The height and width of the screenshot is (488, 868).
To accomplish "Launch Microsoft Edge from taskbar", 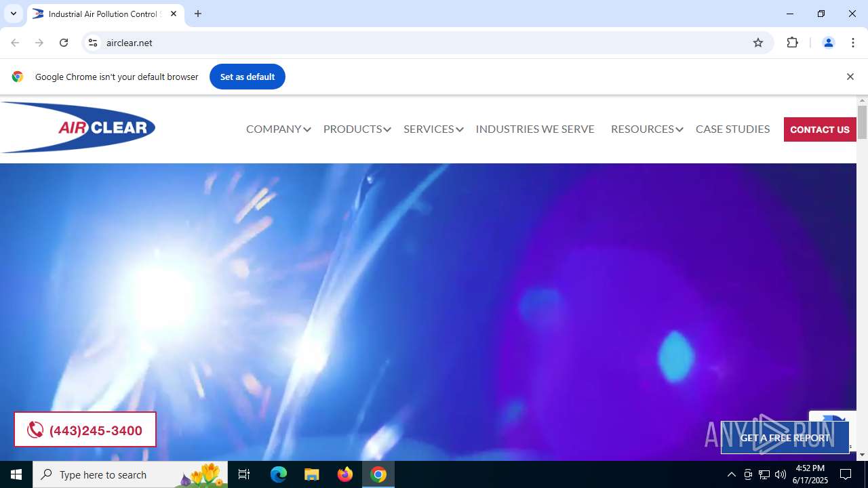I will pos(279,474).
